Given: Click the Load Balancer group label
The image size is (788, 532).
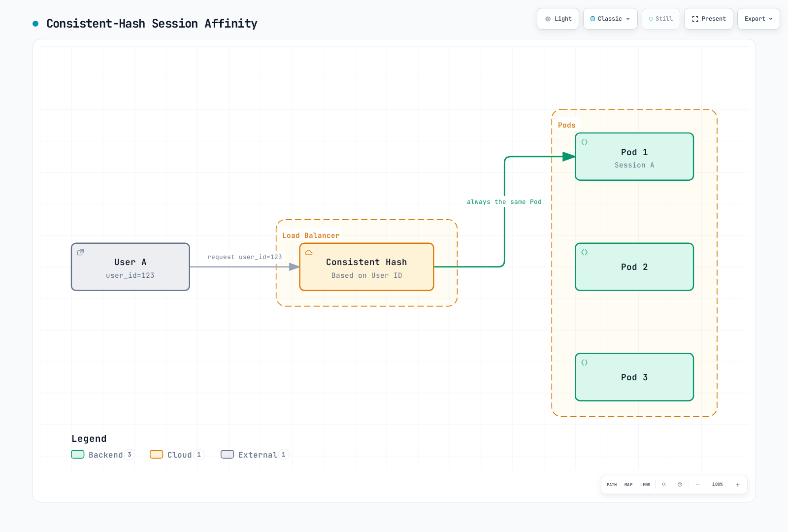Looking at the screenshot, I should (x=311, y=235).
